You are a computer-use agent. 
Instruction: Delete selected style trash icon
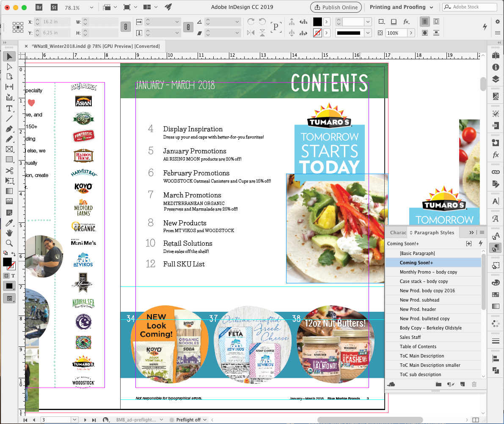pyautogui.click(x=474, y=384)
